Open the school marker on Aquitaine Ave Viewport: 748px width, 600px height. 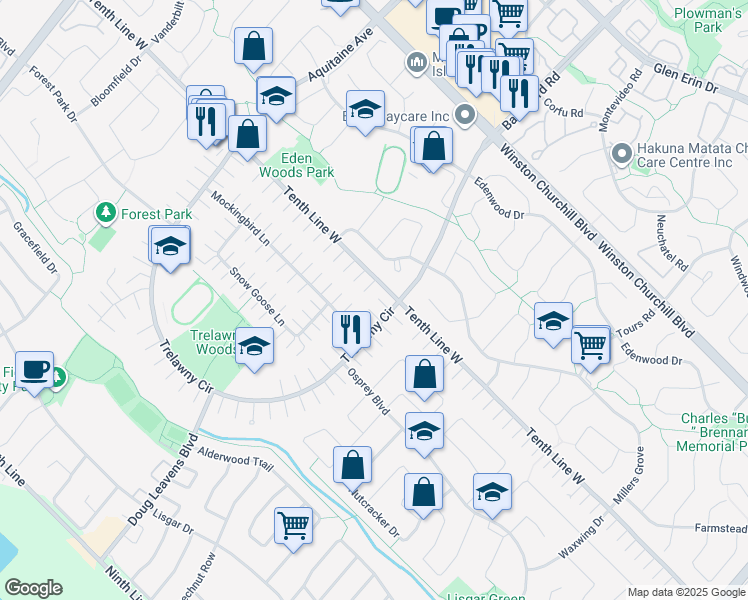click(x=275, y=96)
